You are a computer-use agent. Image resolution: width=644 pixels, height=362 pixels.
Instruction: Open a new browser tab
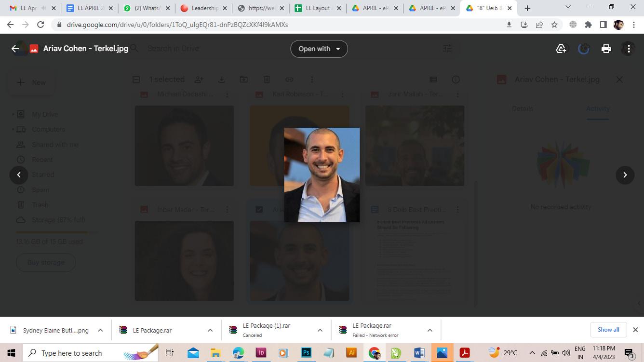coord(527,8)
